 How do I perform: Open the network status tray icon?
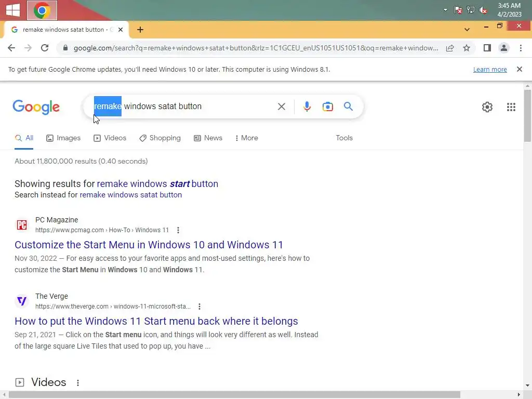(471, 10)
